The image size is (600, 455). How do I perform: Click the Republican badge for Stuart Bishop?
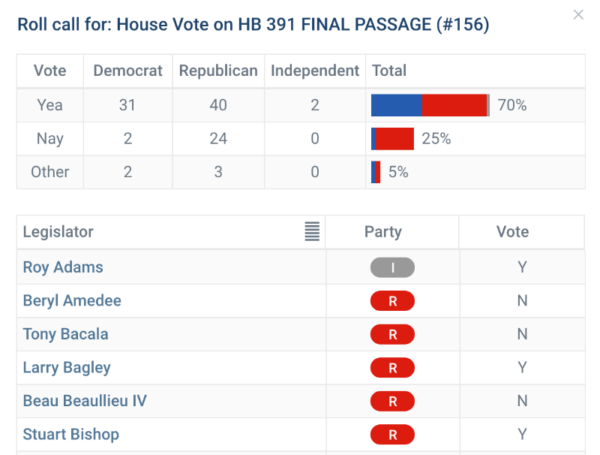(x=392, y=434)
